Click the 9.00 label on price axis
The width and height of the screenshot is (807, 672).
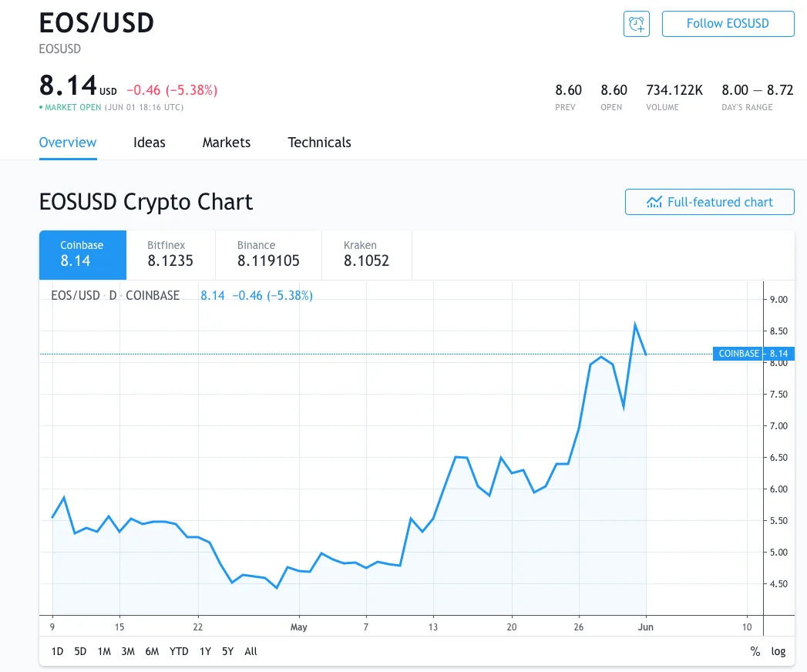(x=778, y=300)
